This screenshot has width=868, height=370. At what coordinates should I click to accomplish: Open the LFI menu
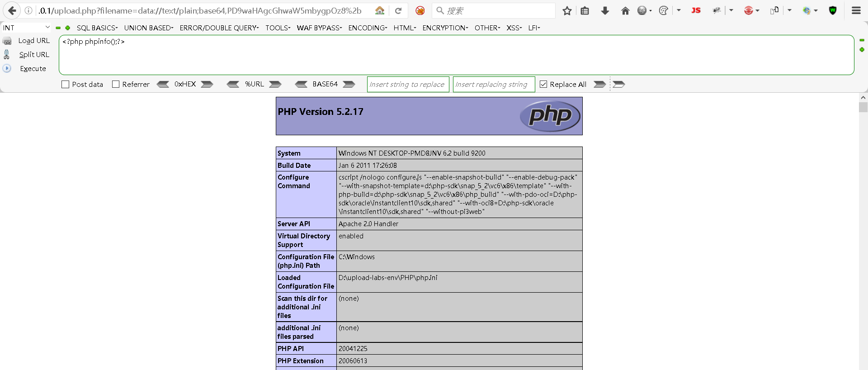(x=534, y=28)
